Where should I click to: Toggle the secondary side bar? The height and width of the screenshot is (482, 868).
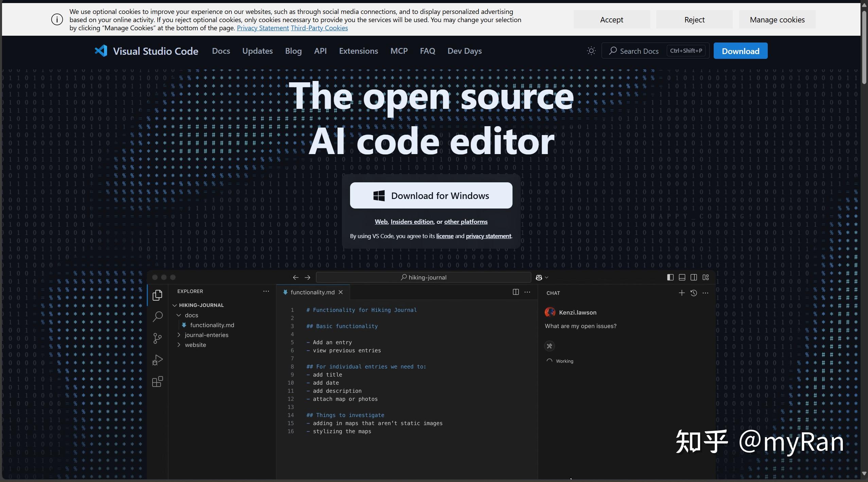coord(693,277)
